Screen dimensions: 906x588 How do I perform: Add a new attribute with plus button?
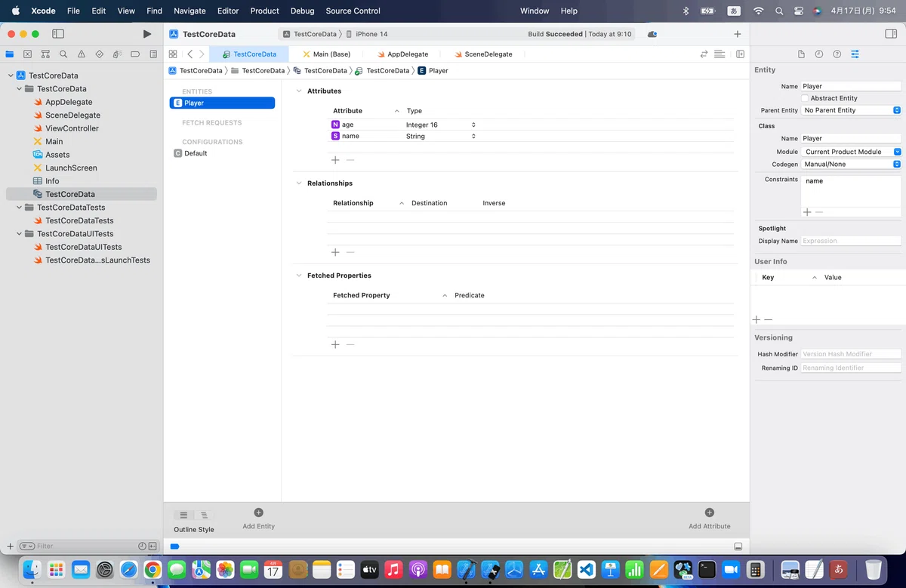(335, 160)
